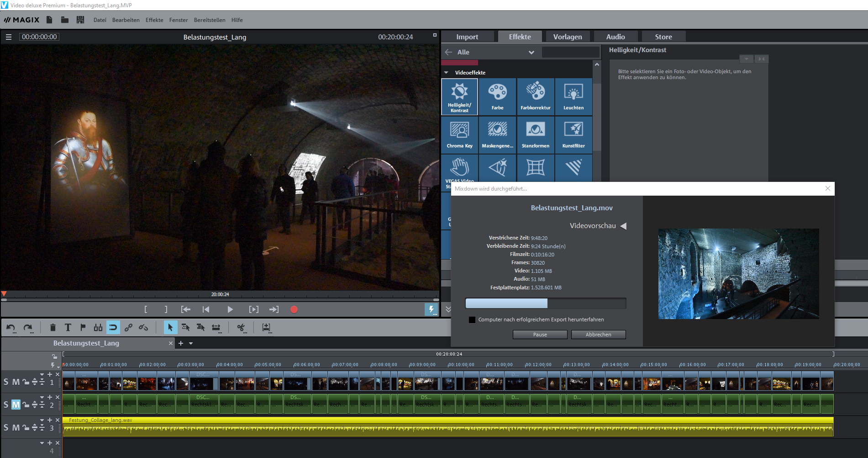Screen dimensions: 868x458
Task: Click the scissors cut tool
Action: pos(241,327)
